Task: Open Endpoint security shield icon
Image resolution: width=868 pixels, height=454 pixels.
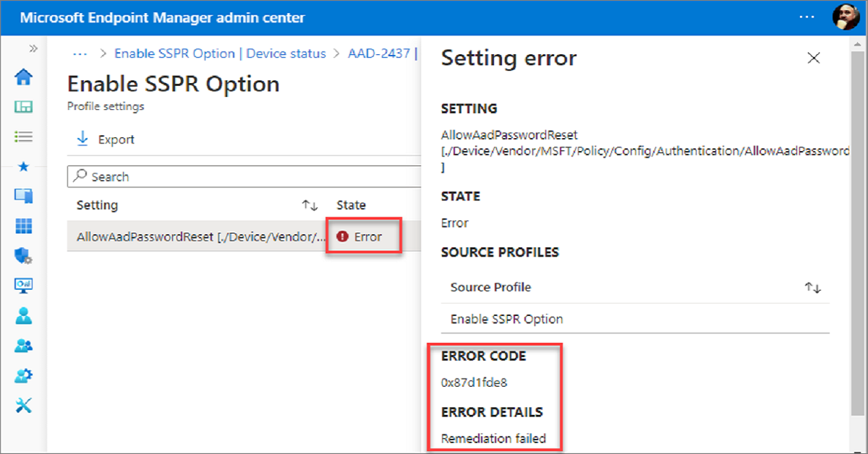Action: point(24,255)
